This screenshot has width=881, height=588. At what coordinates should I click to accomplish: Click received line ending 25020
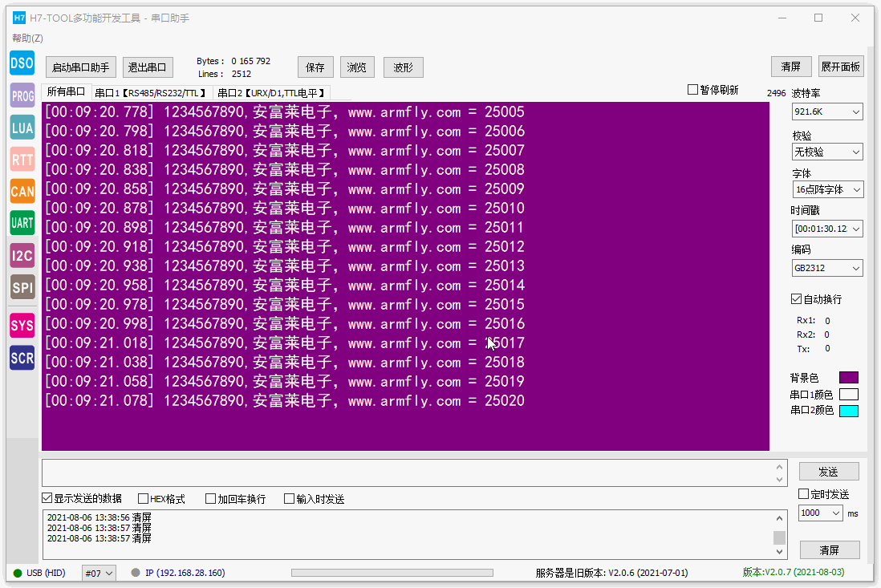click(285, 401)
